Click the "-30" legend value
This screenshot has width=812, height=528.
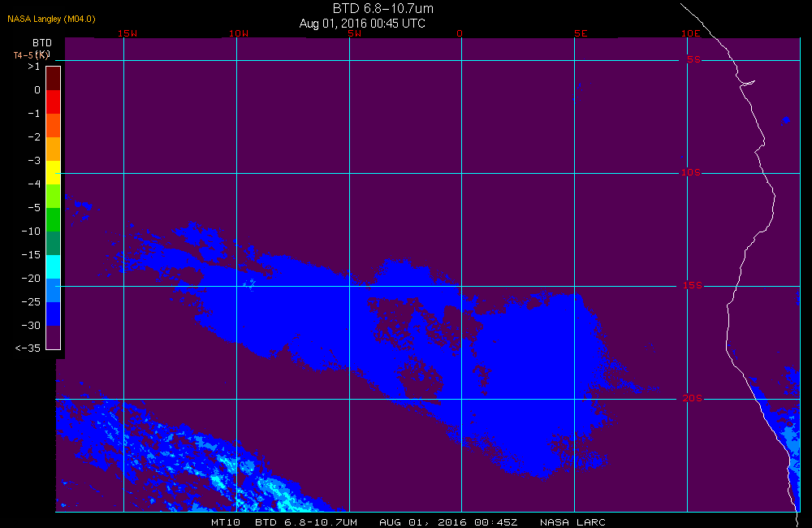pyautogui.click(x=31, y=326)
